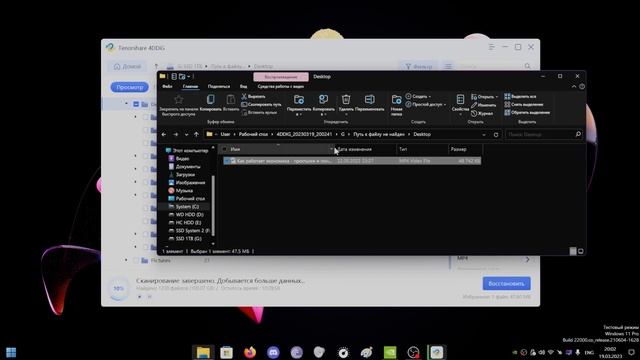
Task: Click the Переместить в folder icon
Action: tap(299, 99)
